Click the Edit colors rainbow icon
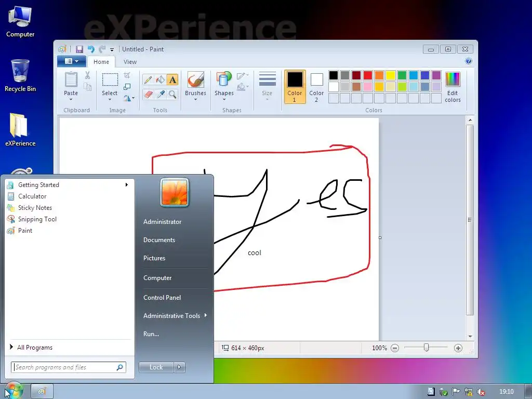Image resolution: width=532 pixels, height=399 pixels. [453, 79]
